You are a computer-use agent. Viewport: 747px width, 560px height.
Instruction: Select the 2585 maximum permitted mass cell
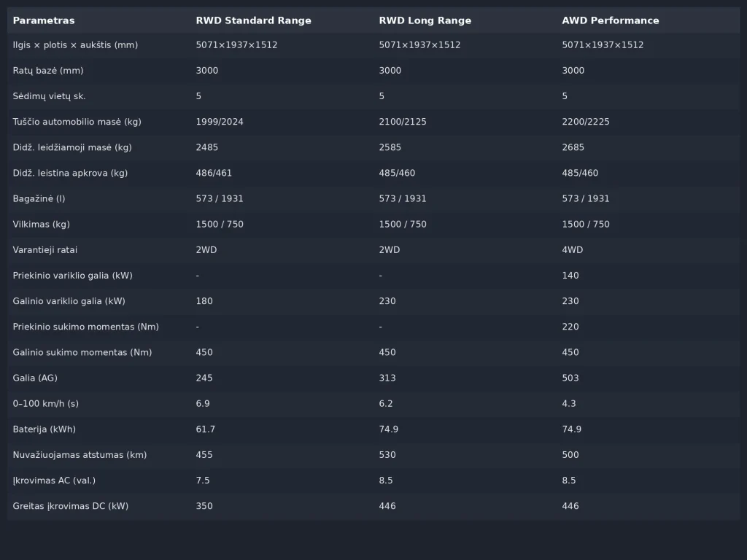[x=390, y=147]
